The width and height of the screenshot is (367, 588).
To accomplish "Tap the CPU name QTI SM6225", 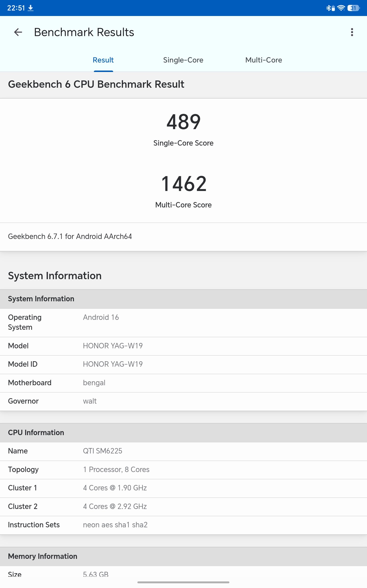I will click(103, 451).
